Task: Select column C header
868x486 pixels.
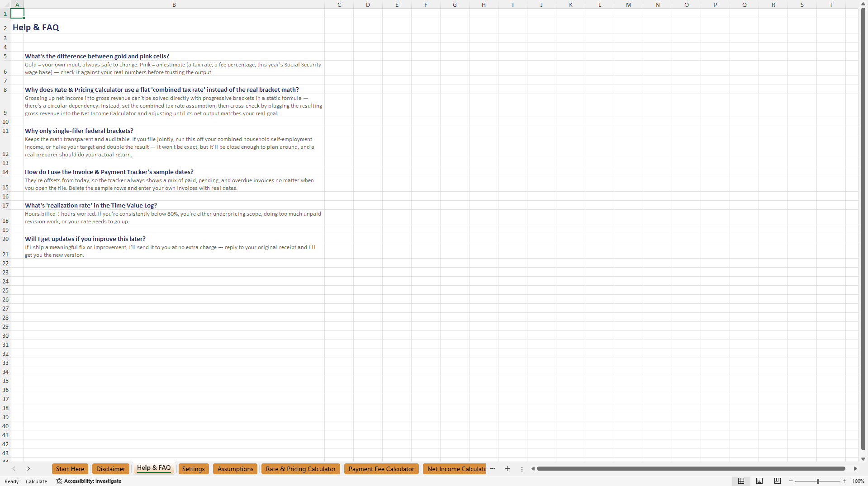Action: coord(339,5)
